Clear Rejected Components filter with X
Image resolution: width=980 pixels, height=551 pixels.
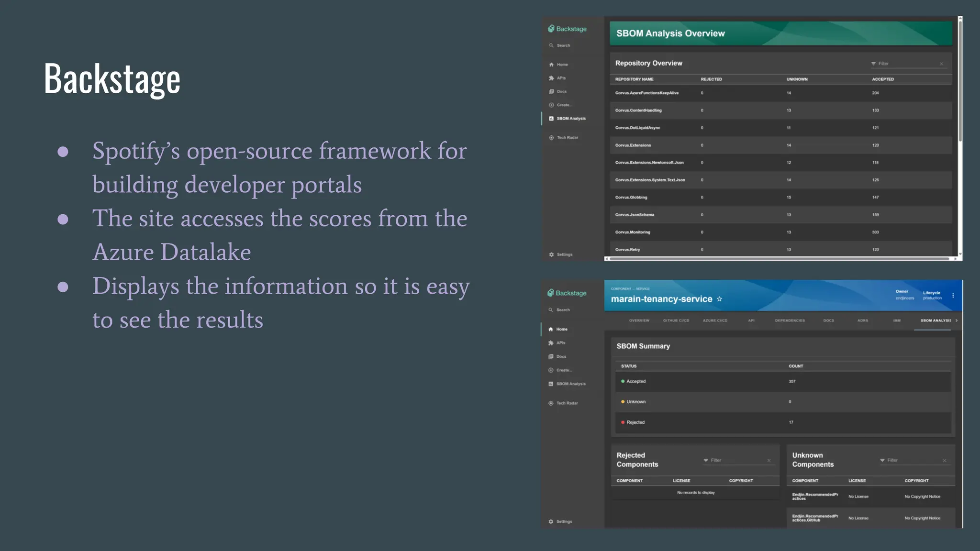769,461
